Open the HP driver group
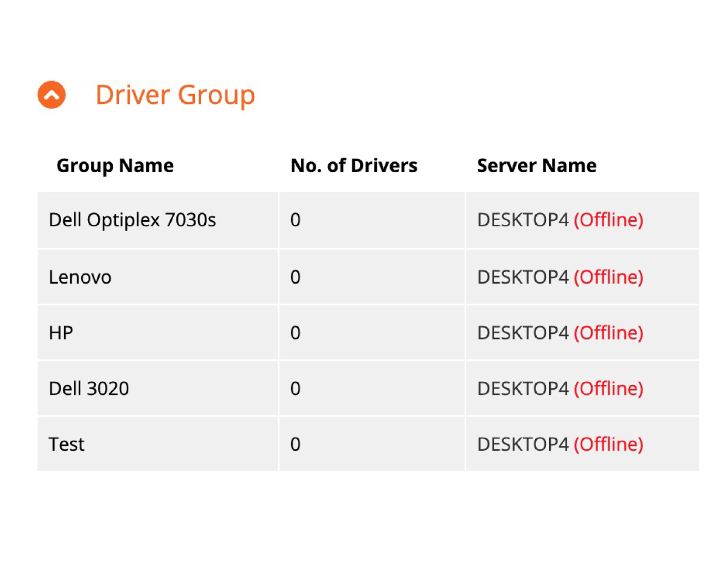The image size is (728, 585). pyautogui.click(x=61, y=333)
